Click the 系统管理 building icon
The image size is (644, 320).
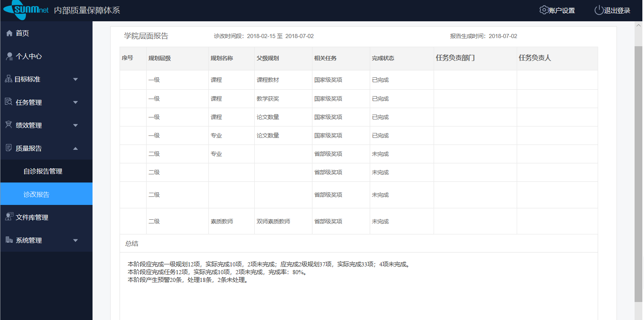pos(9,240)
